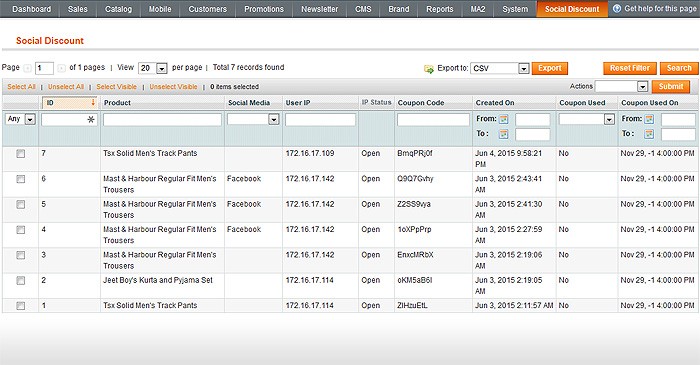The image size is (700, 365).
Task: Click the Export to CSV icon
Action: [429, 69]
